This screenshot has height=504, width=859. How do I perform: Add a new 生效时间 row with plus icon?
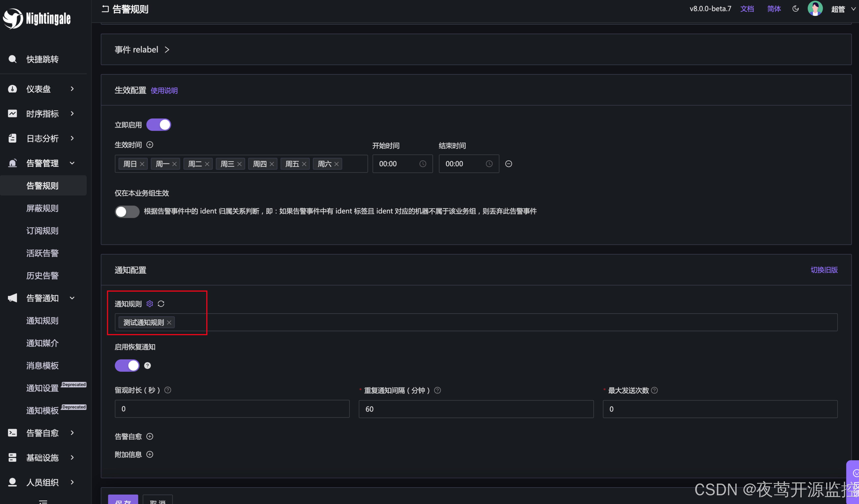tap(150, 145)
